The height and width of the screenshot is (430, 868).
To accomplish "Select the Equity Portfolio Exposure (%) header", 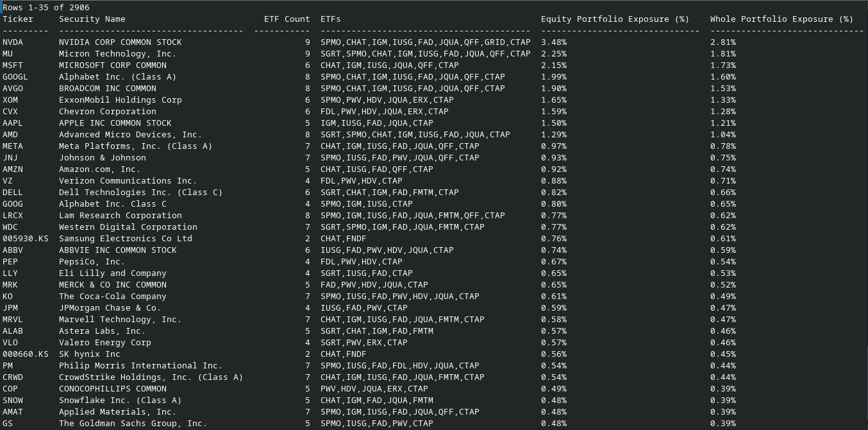I will click(x=615, y=19).
